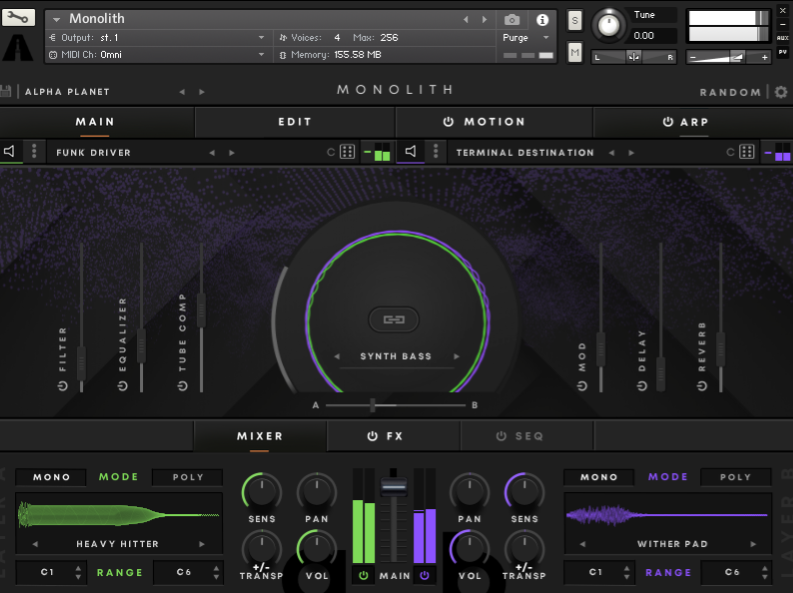The height and width of the screenshot is (593, 793).
Task: Click the REVERB amount slider handle
Action: 721,348
